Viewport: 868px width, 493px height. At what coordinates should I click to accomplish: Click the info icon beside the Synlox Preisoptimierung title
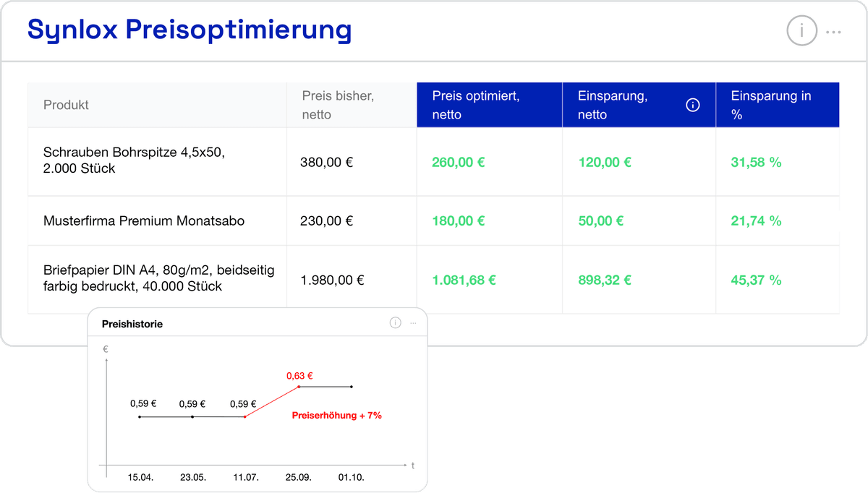point(801,31)
